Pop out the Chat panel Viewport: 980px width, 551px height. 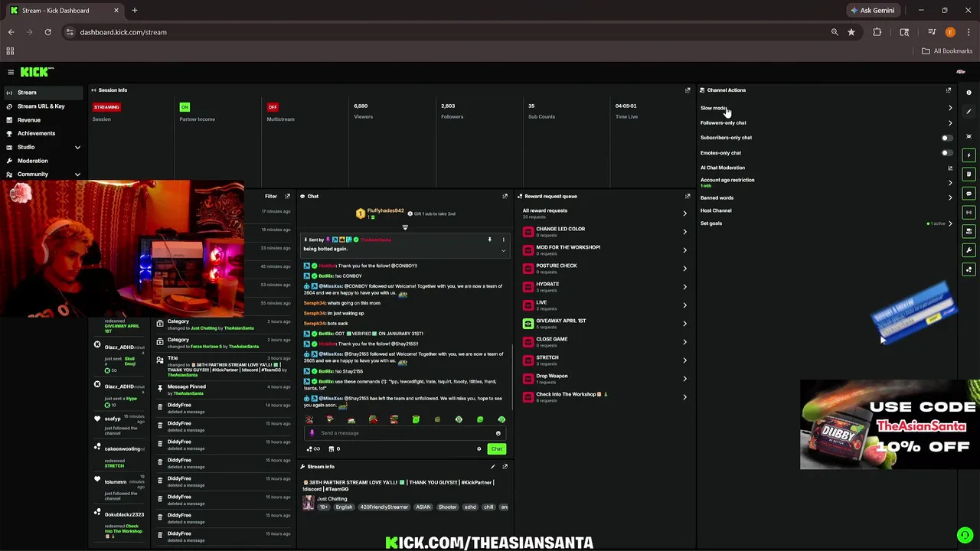pos(505,196)
